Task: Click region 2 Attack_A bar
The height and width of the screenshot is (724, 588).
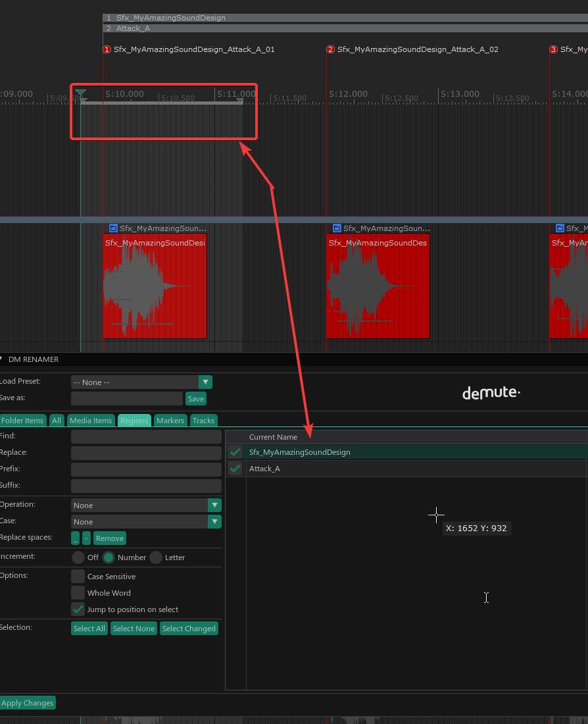Action: (345, 28)
